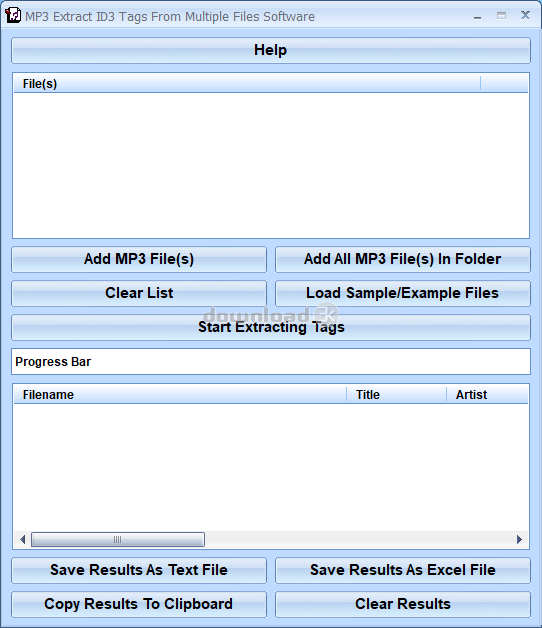Screen dimensions: 542x628
Task: Click the app icon in title bar
Action: (13, 16)
